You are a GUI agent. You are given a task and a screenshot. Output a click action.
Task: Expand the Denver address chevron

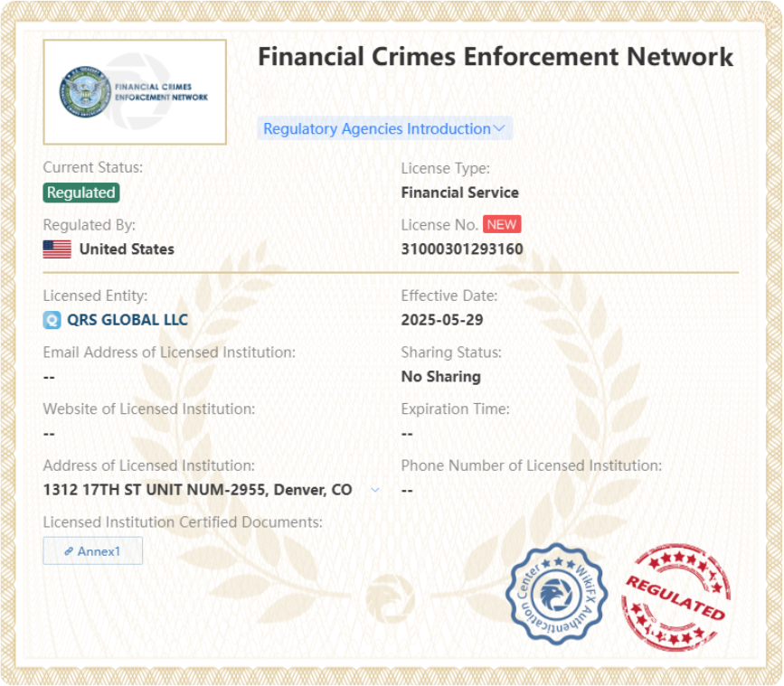pyautogui.click(x=375, y=490)
